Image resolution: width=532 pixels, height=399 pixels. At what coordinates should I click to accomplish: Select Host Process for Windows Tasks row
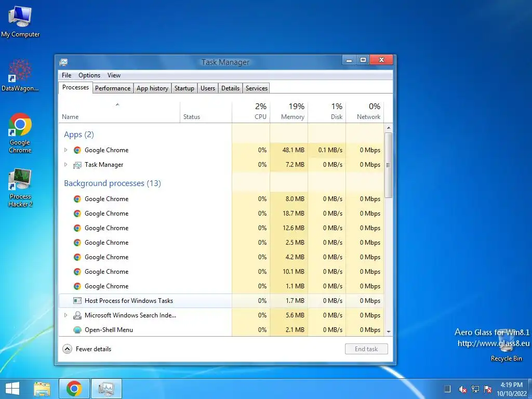[x=221, y=301]
